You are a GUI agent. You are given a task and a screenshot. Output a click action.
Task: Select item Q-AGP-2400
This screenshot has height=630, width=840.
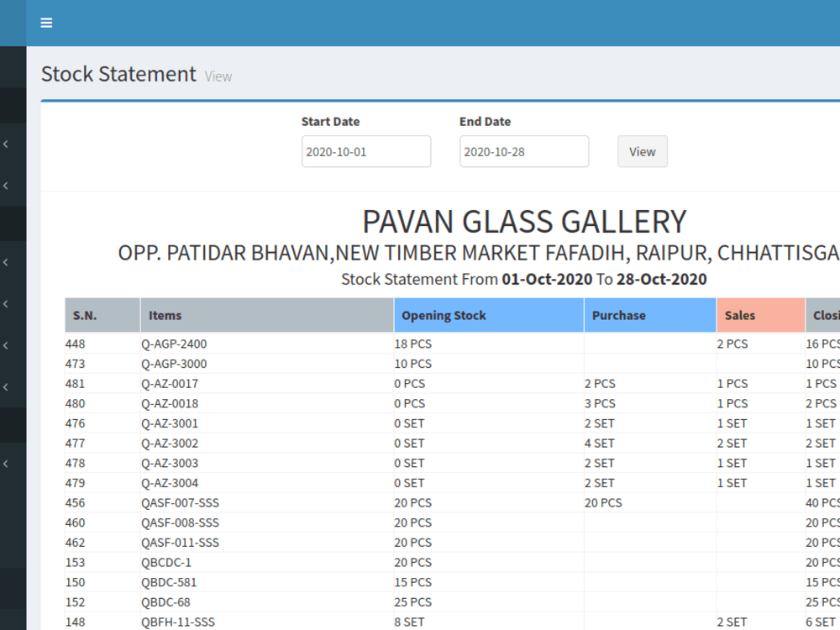pyautogui.click(x=174, y=344)
